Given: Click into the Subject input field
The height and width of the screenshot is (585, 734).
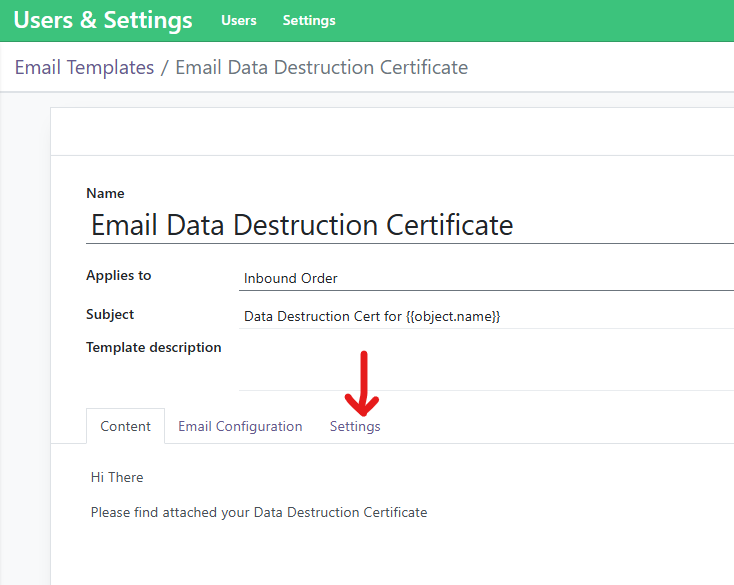Looking at the screenshot, I should pos(486,316).
